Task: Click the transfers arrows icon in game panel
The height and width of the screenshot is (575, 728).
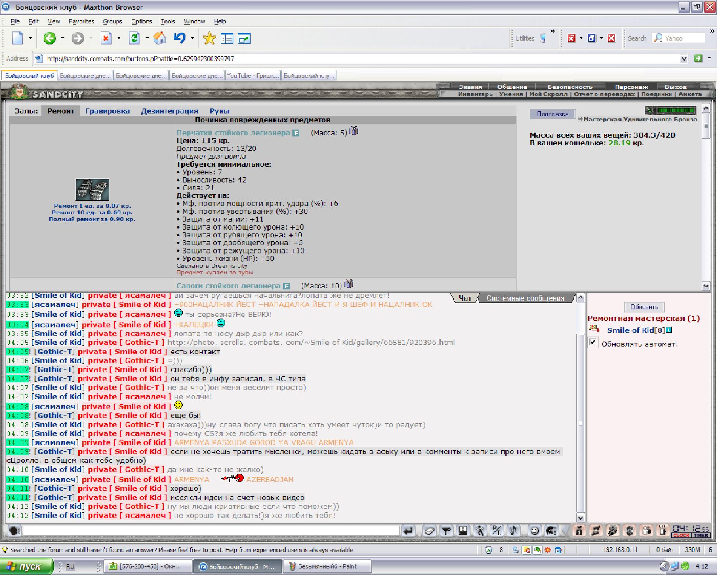Action: pyautogui.click(x=596, y=531)
